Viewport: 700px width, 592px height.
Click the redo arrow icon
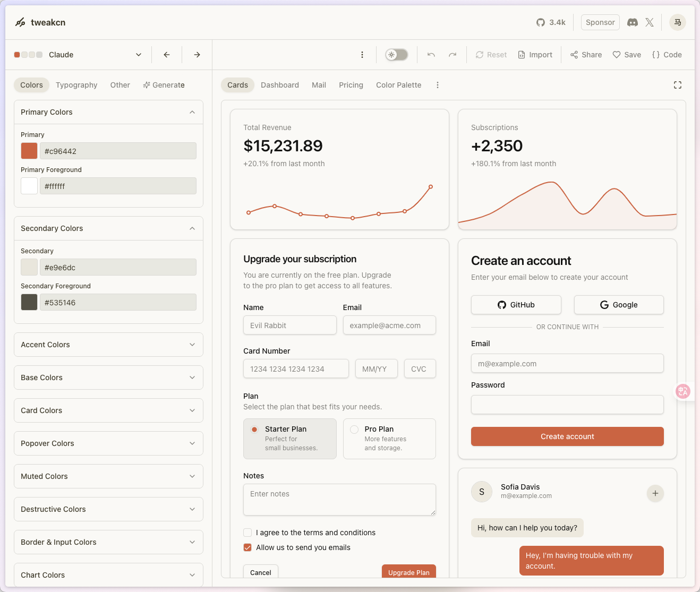pyautogui.click(x=453, y=55)
